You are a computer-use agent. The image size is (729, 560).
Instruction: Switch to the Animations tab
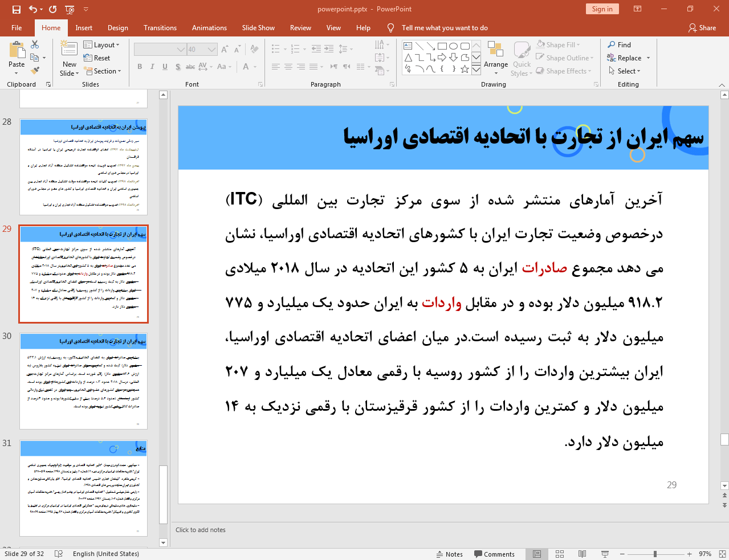209,28
